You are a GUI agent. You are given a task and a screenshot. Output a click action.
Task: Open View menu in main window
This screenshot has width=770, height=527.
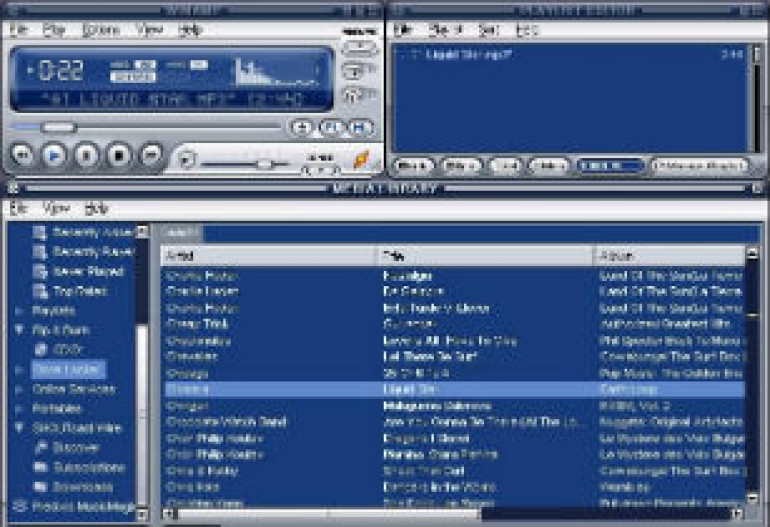(149, 30)
